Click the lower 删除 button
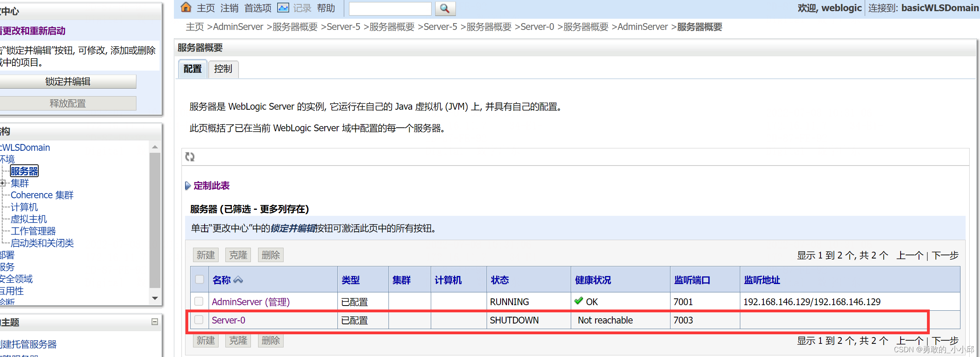 pyautogui.click(x=271, y=340)
